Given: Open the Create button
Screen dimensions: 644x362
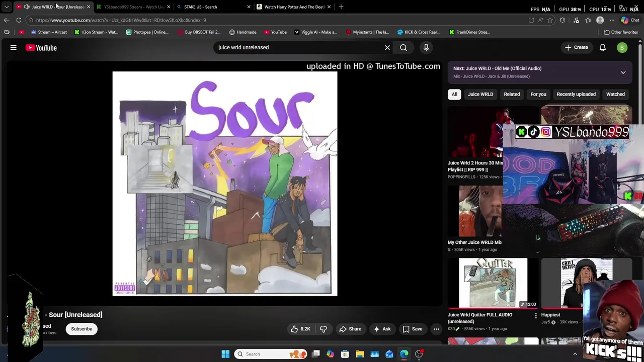Looking at the screenshot, I should pyautogui.click(x=576, y=48).
